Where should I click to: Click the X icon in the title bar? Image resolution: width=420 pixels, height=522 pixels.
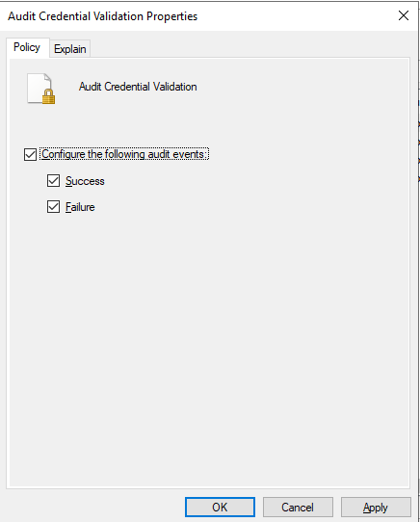[404, 15]
